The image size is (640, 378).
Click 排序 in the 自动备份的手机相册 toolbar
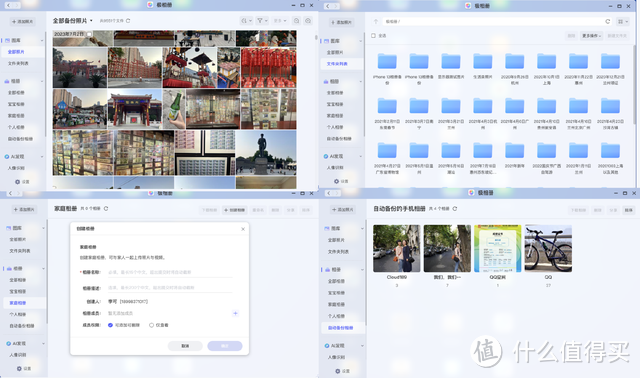click(629, 210)
